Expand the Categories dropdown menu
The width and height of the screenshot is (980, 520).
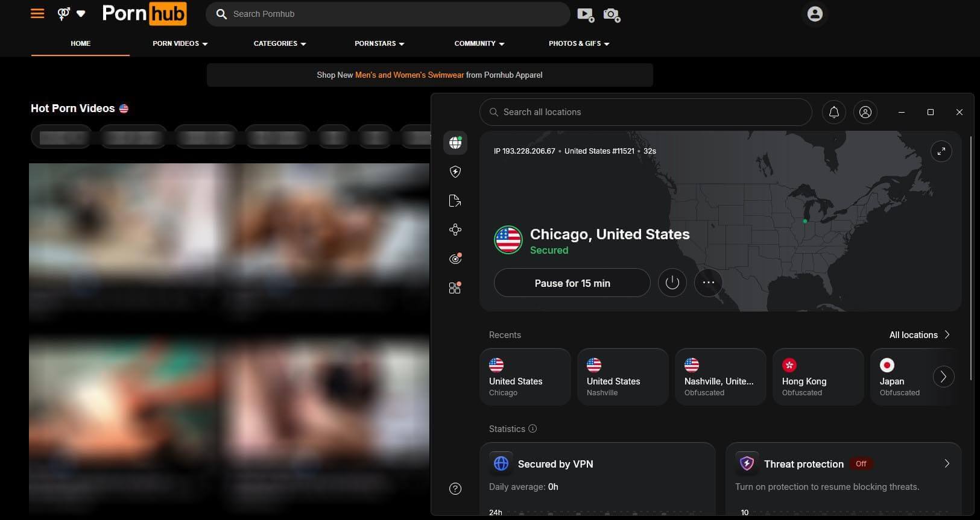click(x=280, y=43)
